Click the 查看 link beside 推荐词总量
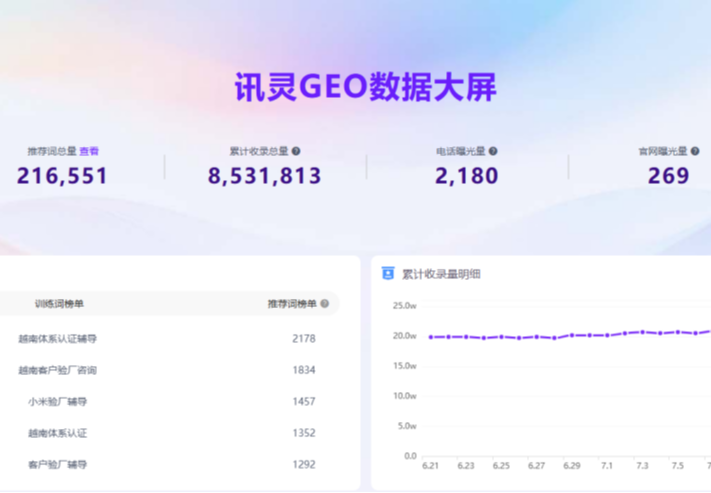711x493 pixels. [89, 151]
